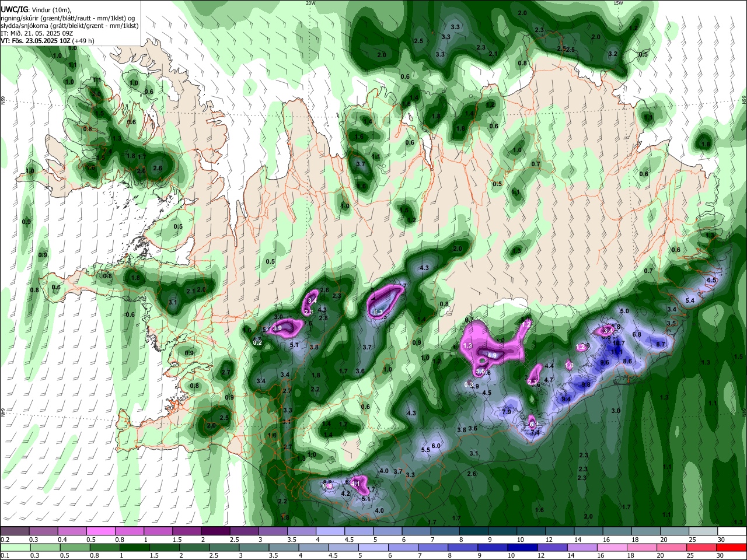747x560 pixels.
Task: Click the '15W' longitude label at top
Action: [618, 3]
